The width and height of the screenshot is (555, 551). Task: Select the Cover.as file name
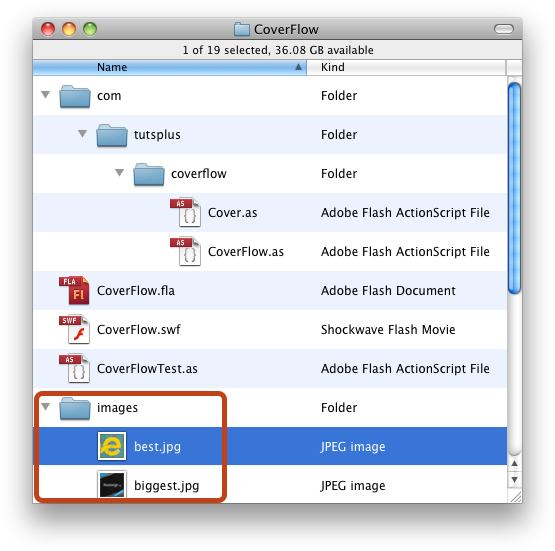click(233, 213)
